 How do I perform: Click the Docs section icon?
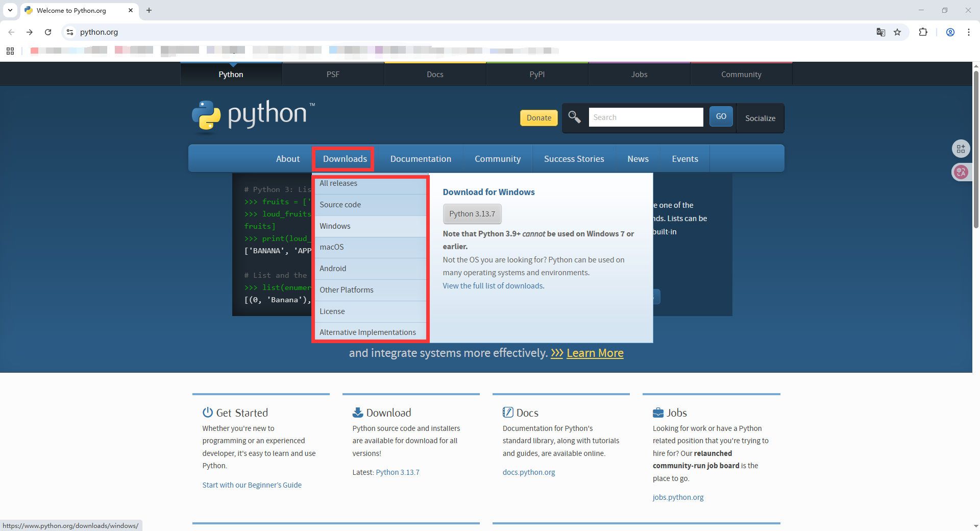point(508,412)
